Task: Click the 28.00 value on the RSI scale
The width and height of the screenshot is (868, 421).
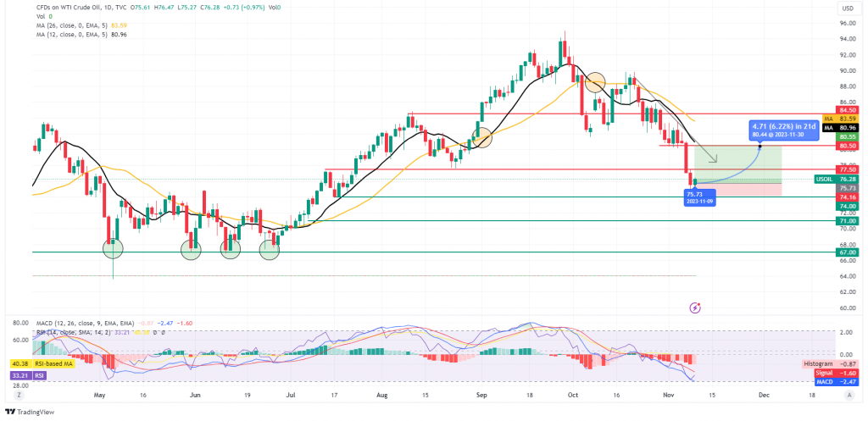Action: [x=20, y=385]
